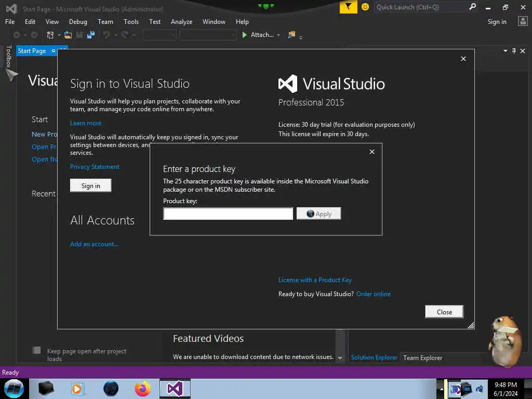
Task: Open the File menu
Action: pyautogui.click(x=10, y=22)
